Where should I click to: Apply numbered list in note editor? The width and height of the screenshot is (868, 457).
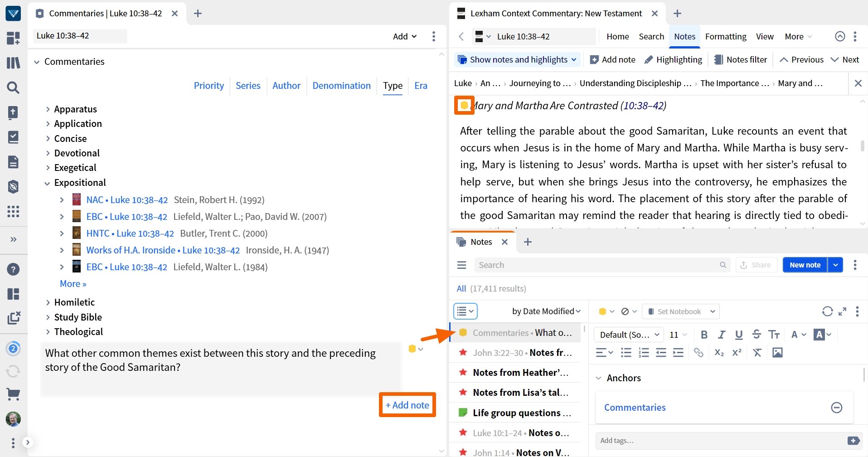[x=644, y=352]
